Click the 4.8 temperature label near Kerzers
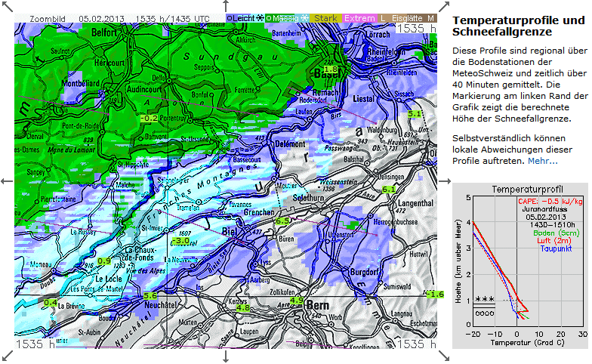Image resolution: width=592 pixels, height=364 pixels. click(x=243, y=307)
